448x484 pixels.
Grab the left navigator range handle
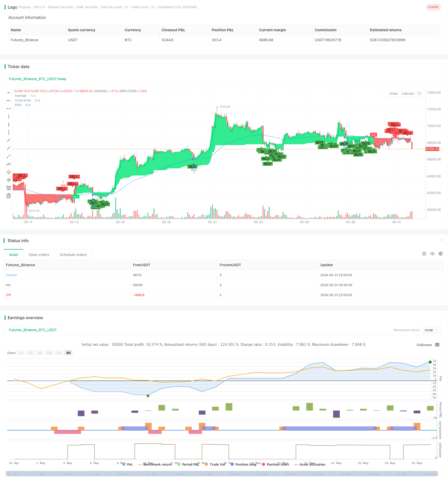7,474
